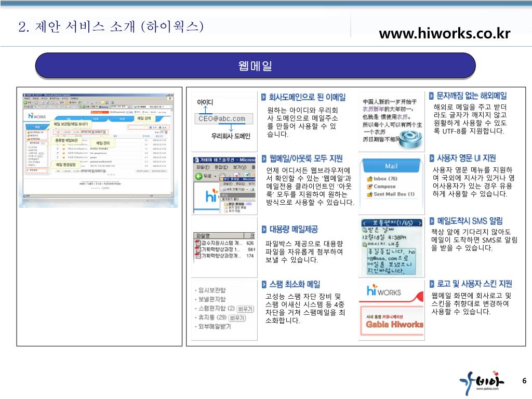Click the arrow bullet beside 웹메일/아웃룩 모두 지원
This screenshot has height=399, width=532.
point(264,158)
